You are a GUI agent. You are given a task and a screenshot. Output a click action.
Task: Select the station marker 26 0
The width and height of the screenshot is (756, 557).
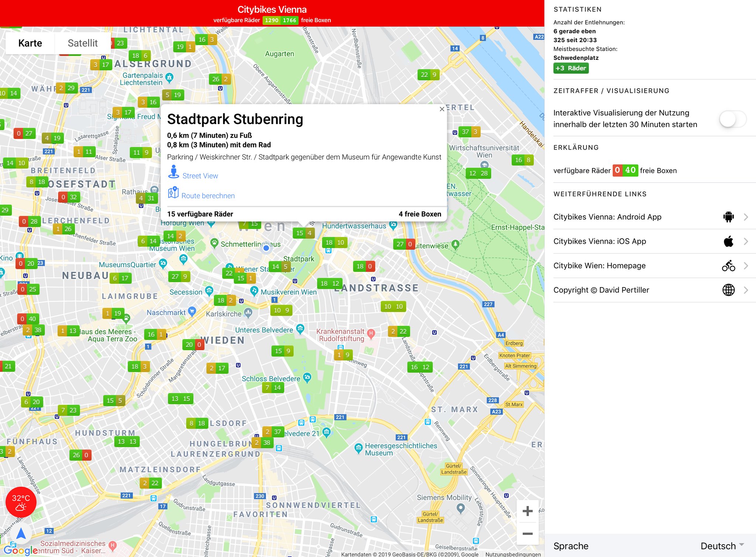click(80, 455)
